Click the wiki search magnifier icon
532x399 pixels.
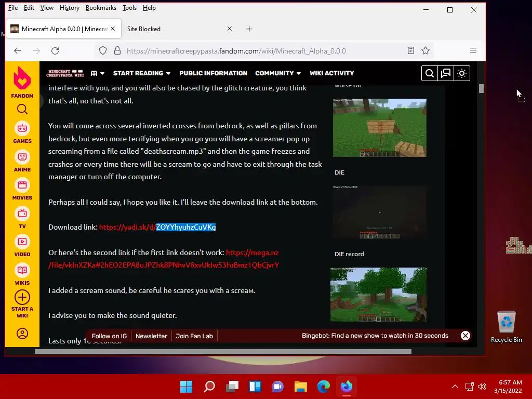pos(429,73)
